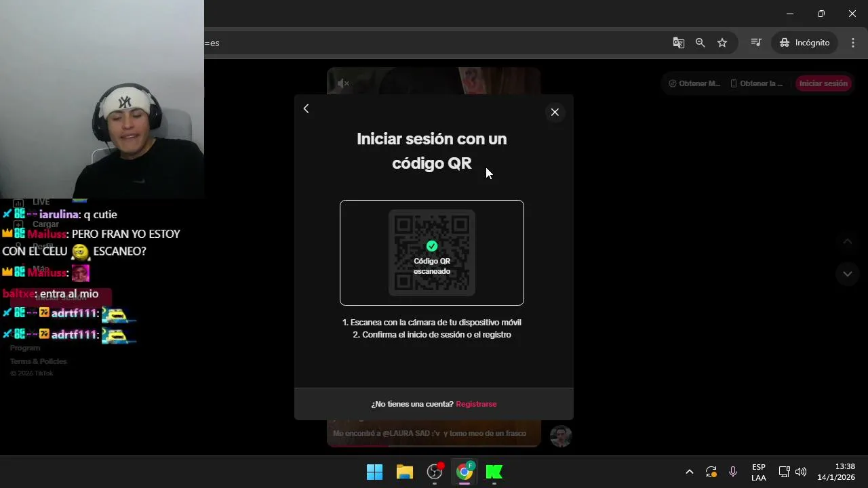This screenshot has width=868, height=488.
Task: Click the sync refresh tray icon
Action: [711, 472]
